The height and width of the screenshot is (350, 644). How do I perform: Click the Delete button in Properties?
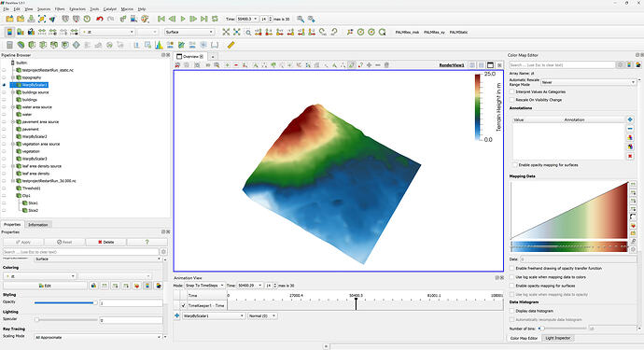click(106, 242)
